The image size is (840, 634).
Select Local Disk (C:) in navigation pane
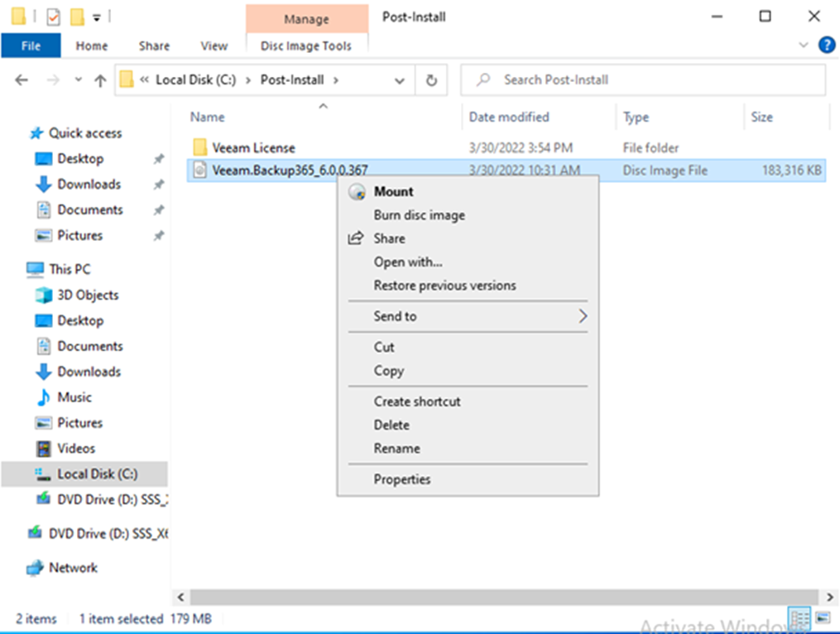tap(97, 474)
